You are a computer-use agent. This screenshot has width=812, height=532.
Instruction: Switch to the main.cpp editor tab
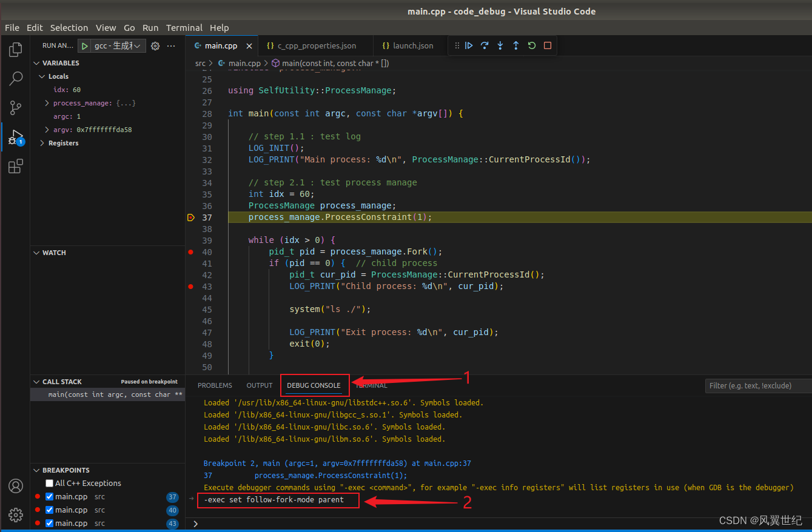click(221, 46)
